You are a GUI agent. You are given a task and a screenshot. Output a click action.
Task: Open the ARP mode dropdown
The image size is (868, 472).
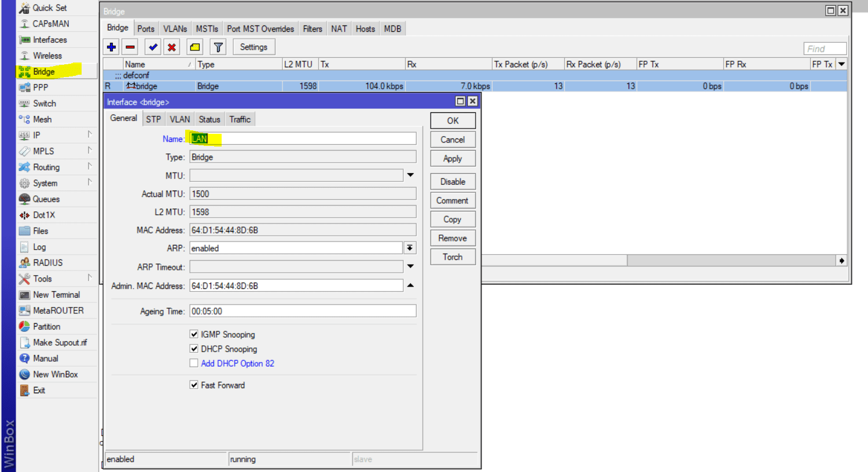coord(410,248)
